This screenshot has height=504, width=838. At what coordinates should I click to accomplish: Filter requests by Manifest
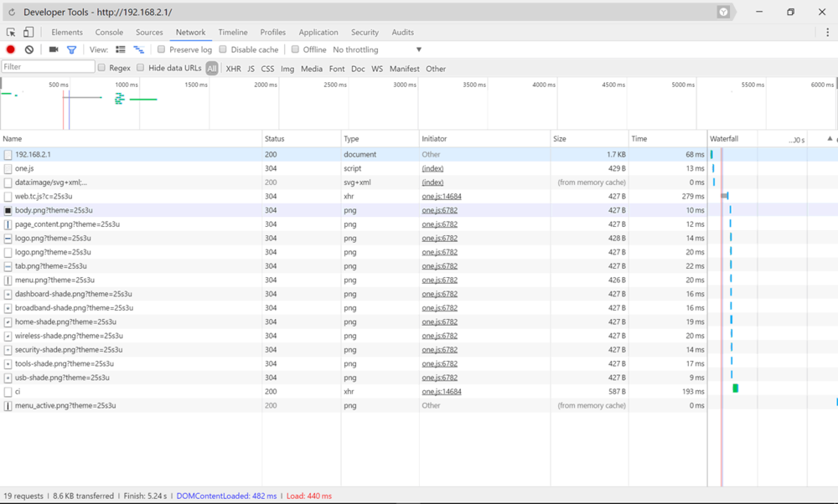[x=405, y=69]
